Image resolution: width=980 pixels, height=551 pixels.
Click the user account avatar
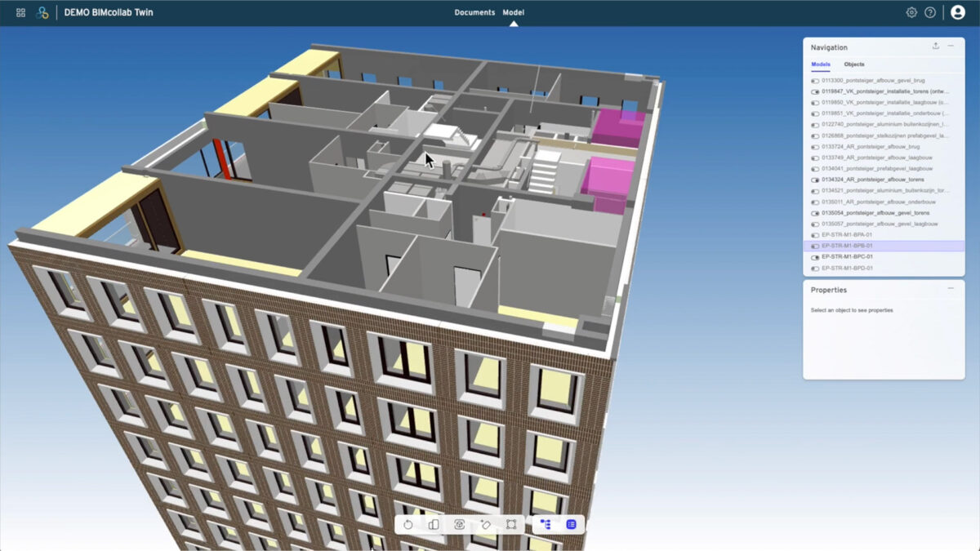pos(960,12)
